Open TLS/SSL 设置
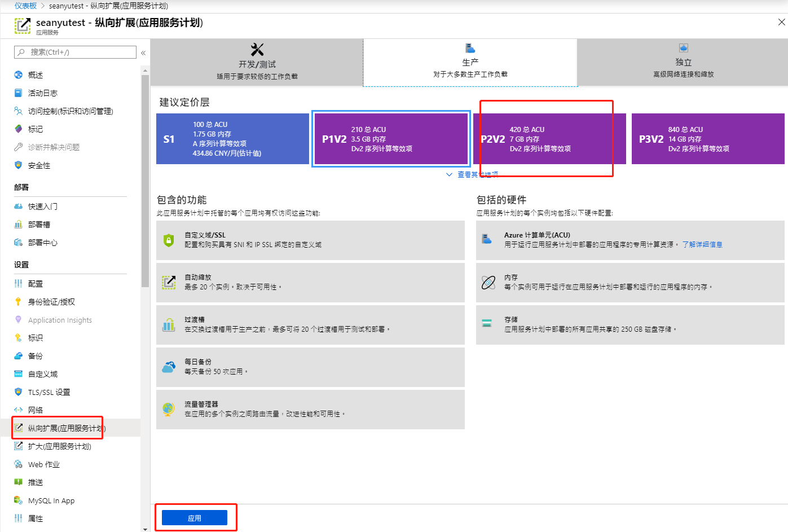This screenshot has height=532, width=788. click(x=43, y=392)
